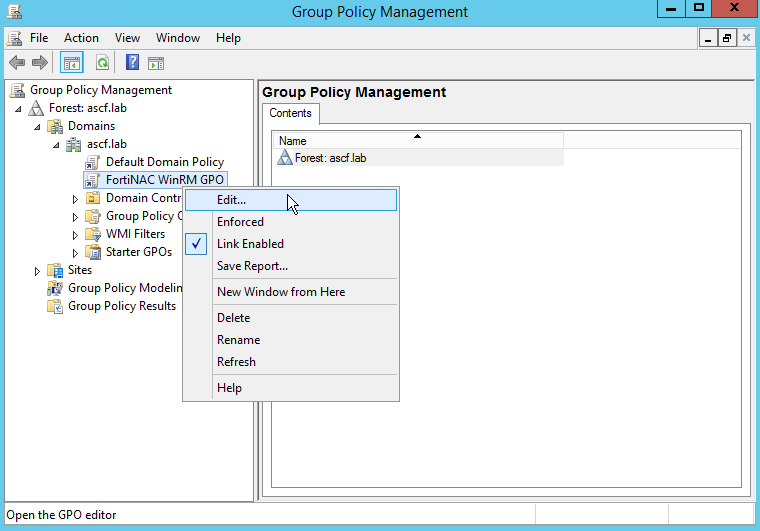Close the Group Policy Management window

point(735,8)
